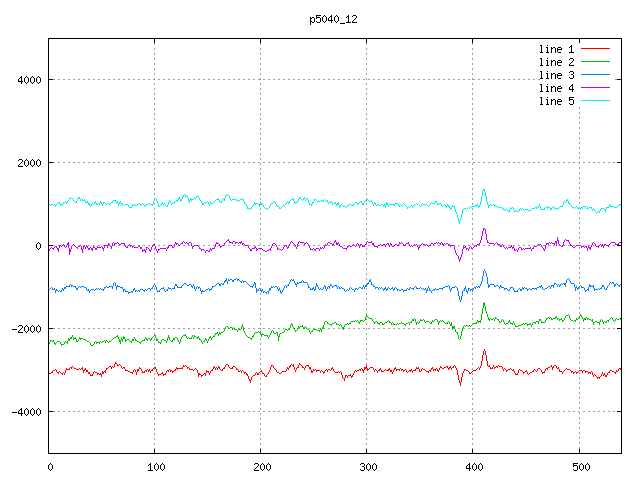Click the green line 2 legend sample
Viewport: 640px width, 480px height.
595,62
